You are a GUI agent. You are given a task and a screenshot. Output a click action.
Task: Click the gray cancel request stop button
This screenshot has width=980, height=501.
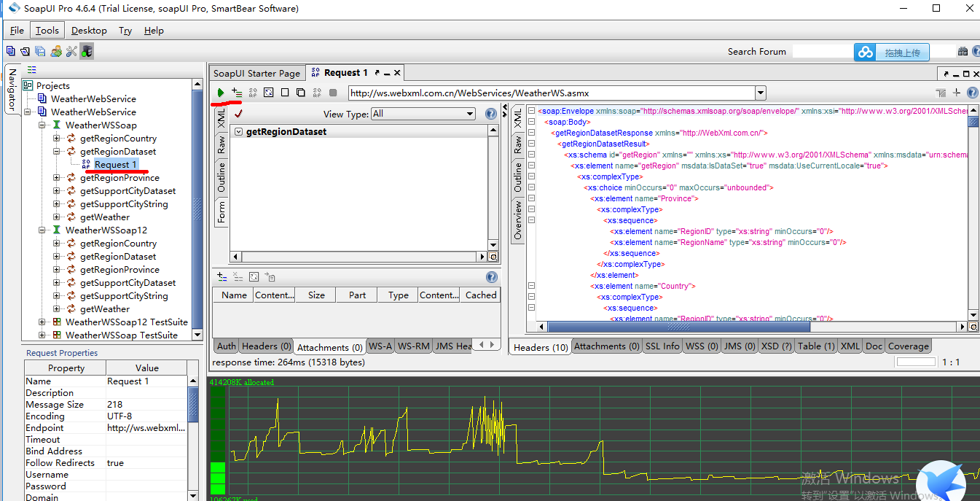point(333,93)
